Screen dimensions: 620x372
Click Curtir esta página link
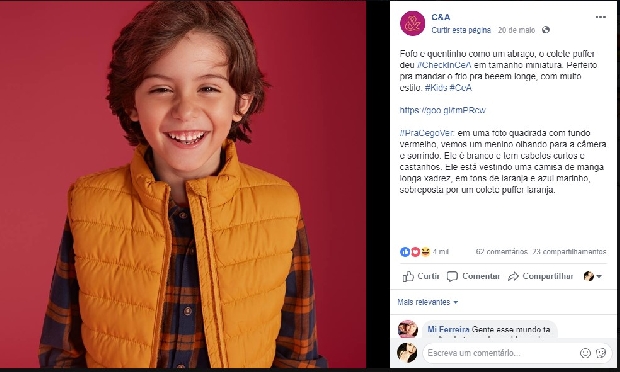tap(461, 30)
